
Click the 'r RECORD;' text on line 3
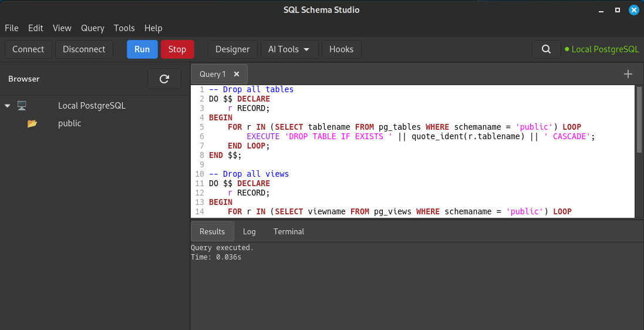[x=249, y=108]
